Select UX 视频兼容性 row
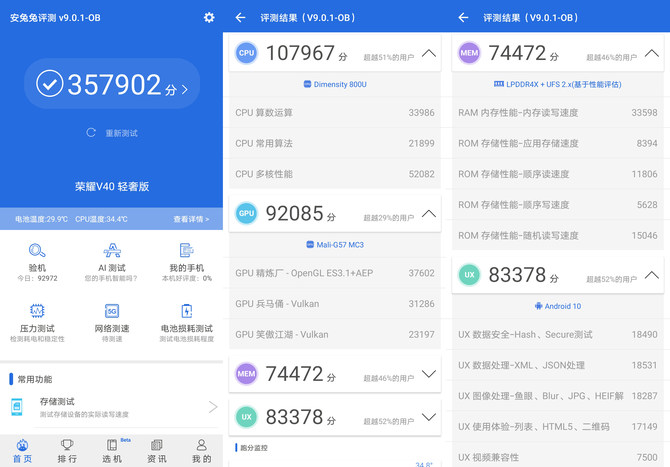The height and width of the screenshot is (467, 670). tap(558, 457)
